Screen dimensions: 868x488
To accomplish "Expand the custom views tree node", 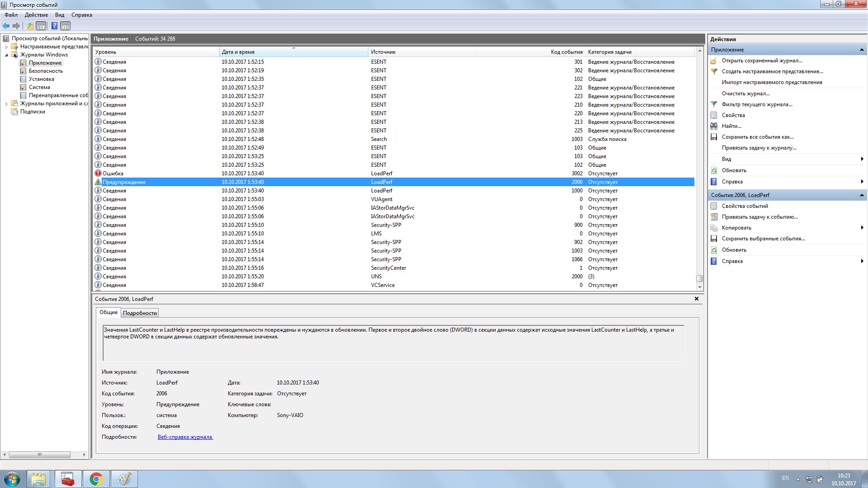I will click(6, 47).
